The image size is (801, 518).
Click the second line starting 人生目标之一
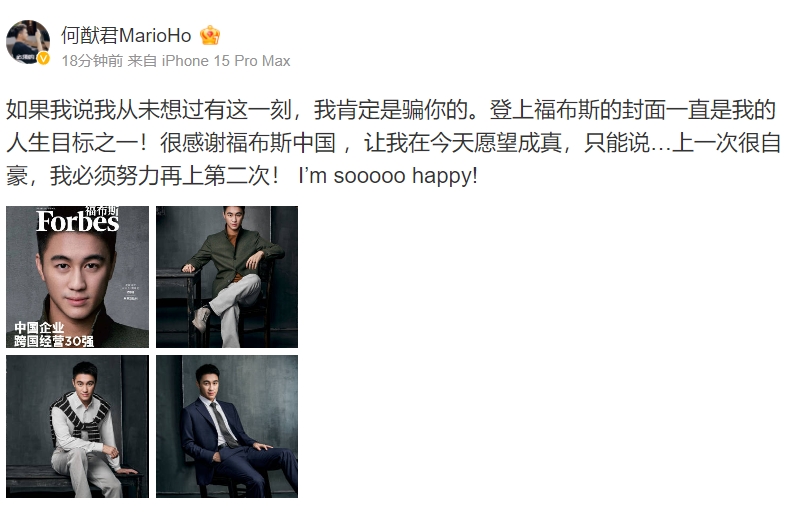393,143
